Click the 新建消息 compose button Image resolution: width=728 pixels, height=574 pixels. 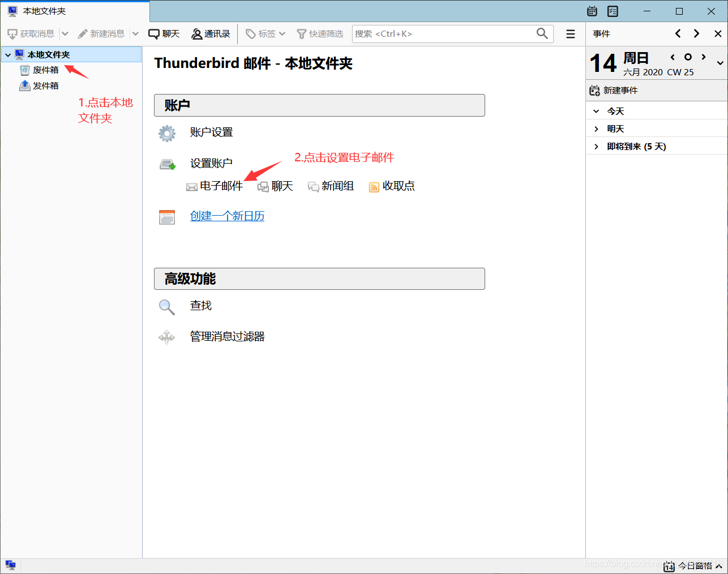point(101,34)
